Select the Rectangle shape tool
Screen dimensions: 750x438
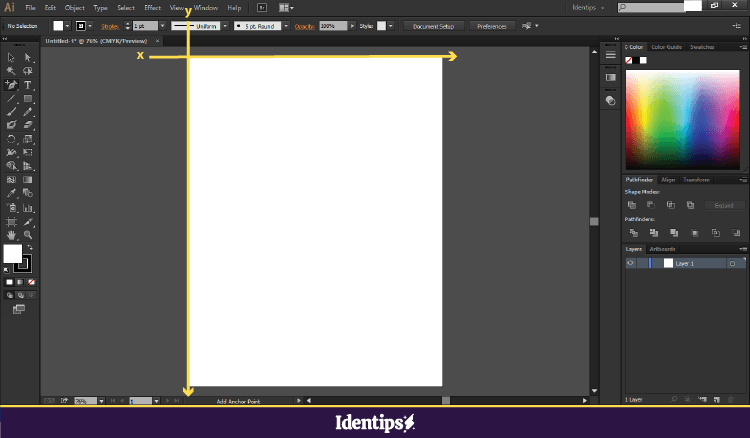pos(28,99)
